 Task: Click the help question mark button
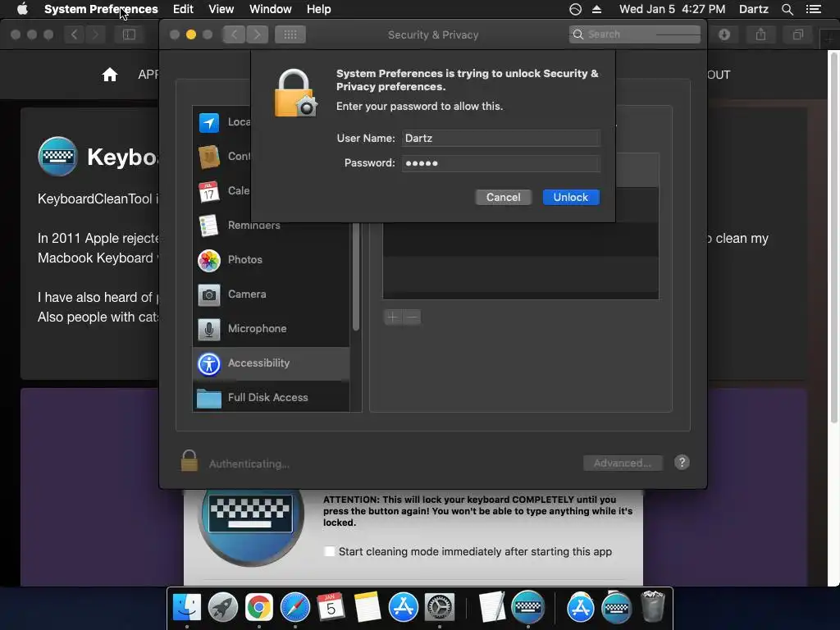coord(682,463)
